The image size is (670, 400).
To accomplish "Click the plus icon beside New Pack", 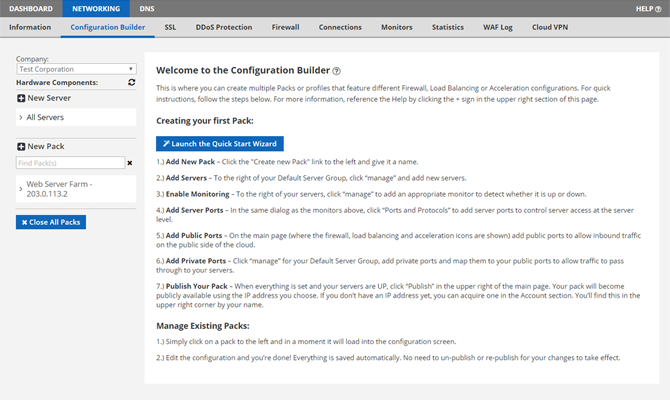I will pos(21,147).
